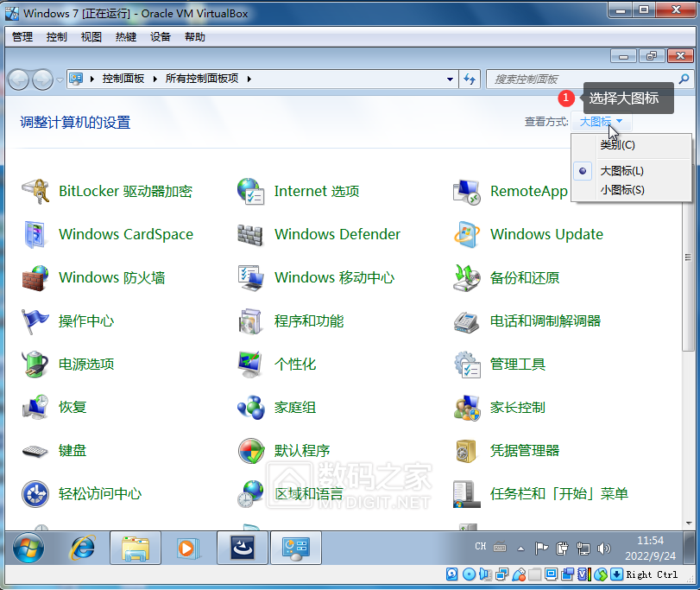Show hidden system tray icons
700x590 pixels.
520,549
